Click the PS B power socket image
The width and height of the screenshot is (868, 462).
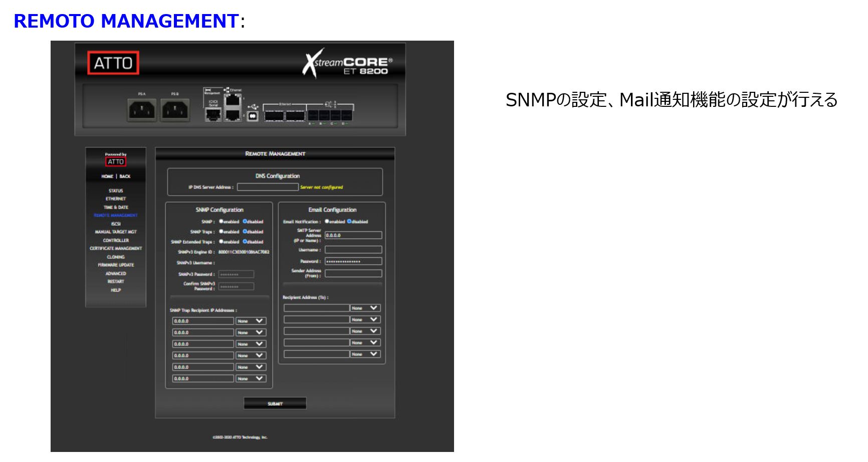(174, 109)
